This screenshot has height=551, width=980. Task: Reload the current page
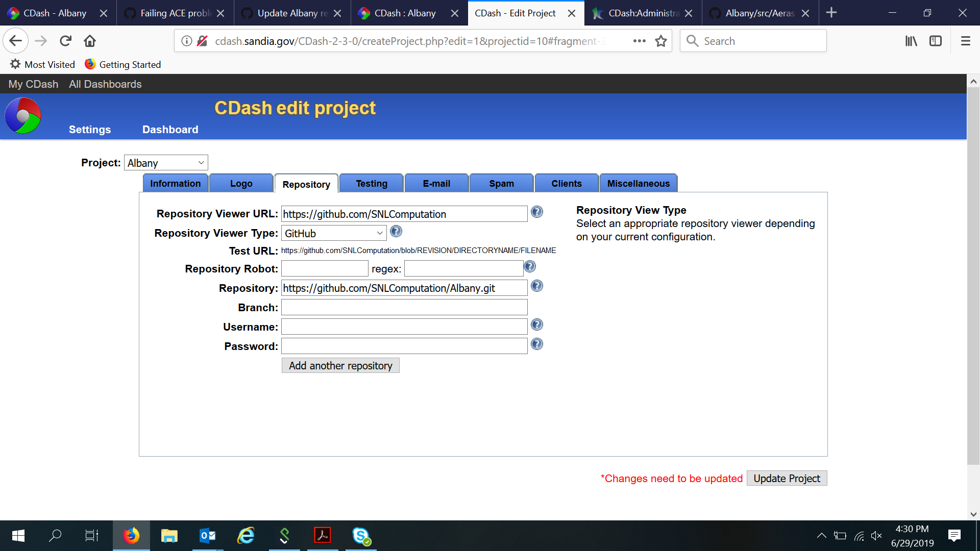(x=65, y=41)
